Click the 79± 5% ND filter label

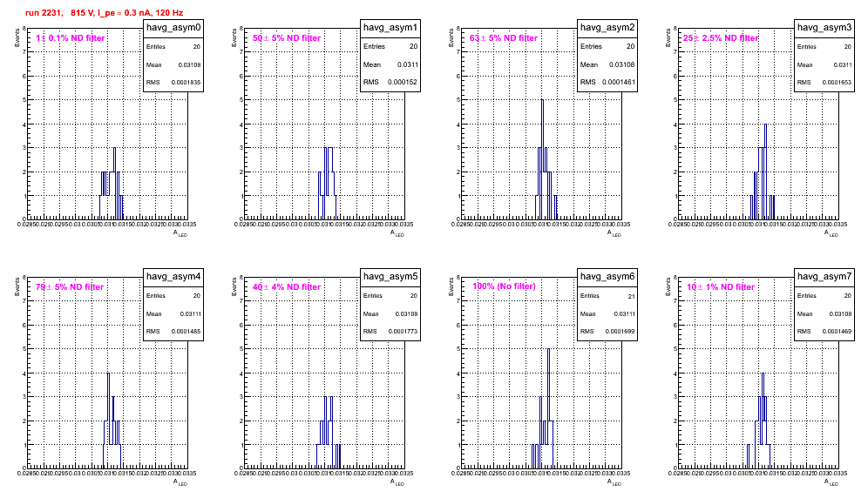(x=70, y=287)
